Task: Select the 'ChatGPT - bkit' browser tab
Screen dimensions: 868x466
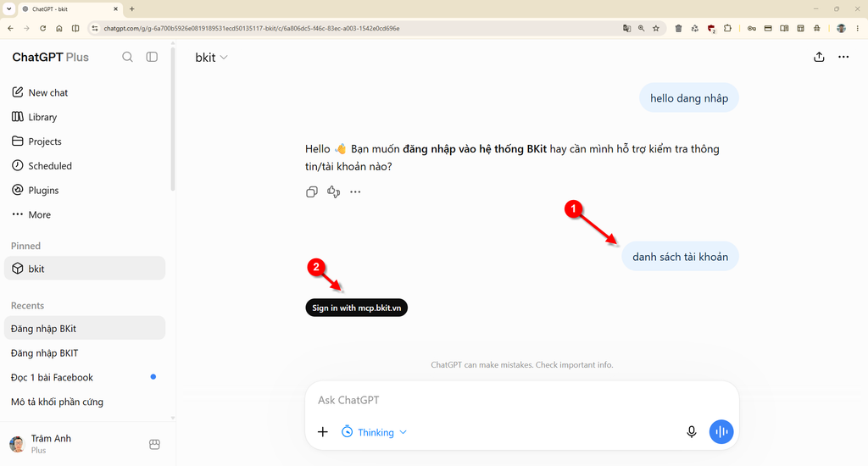Action: pyautogui.click(x=70, y=8)
